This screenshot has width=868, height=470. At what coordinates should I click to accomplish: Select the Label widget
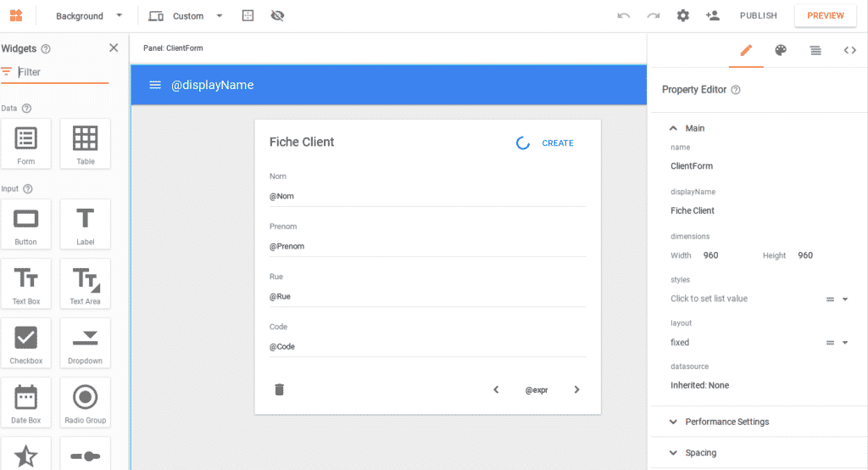click(86, 224)
